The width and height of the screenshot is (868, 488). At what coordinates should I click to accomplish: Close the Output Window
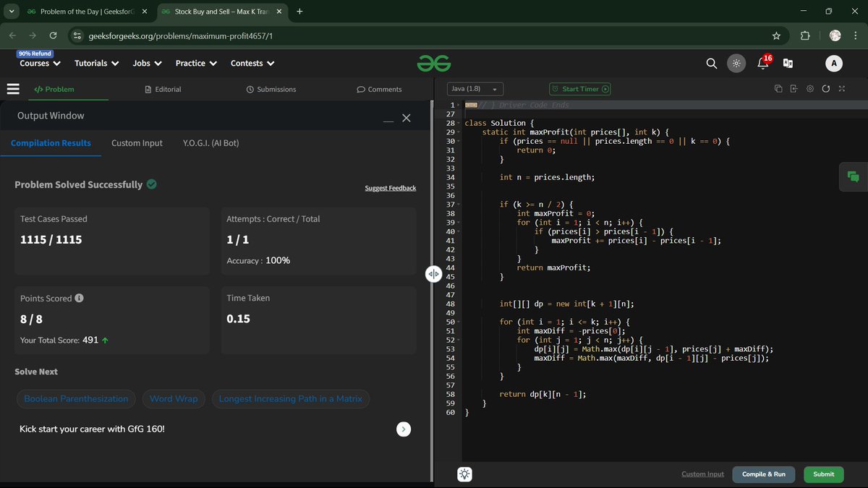click(407, 118)
